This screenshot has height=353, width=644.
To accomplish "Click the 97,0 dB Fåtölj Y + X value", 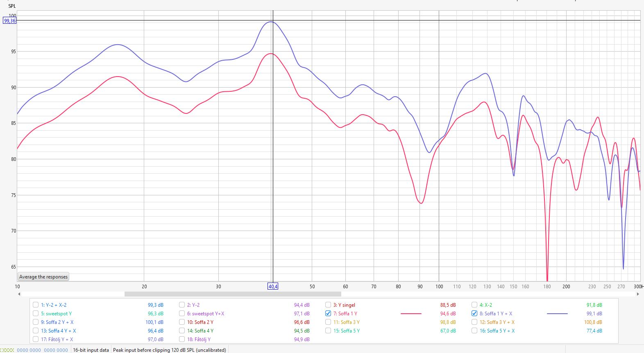I will 156,339.
